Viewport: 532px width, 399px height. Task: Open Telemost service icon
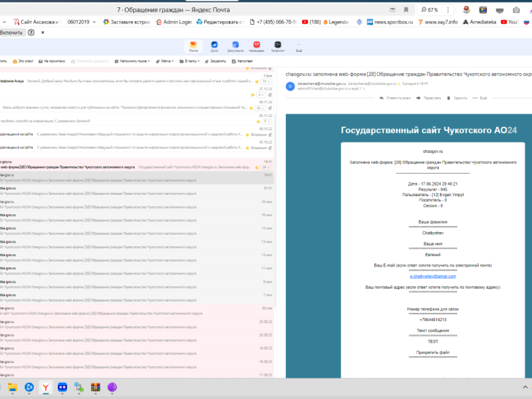[277, 45]
